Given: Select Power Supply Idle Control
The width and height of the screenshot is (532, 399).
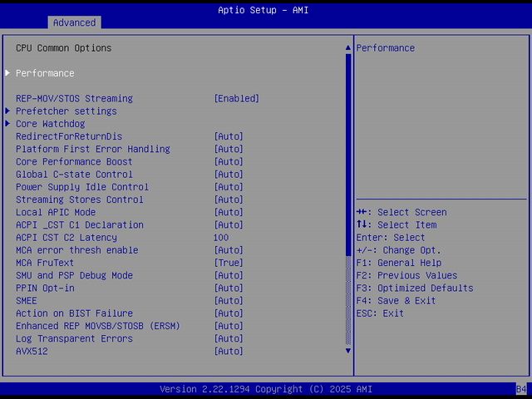Looking at the screenshot, I should point(82,187).
